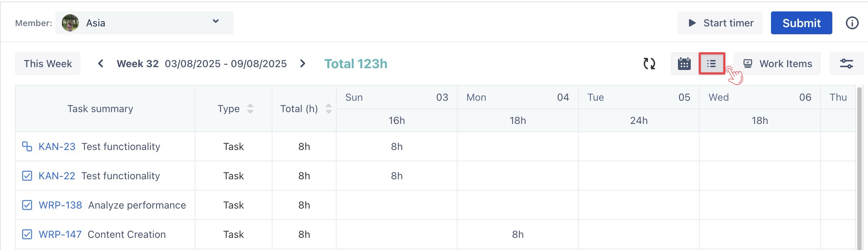Click the KAN-23 subtask type icon
Screen dimensions: 868x250
[27, 146]
